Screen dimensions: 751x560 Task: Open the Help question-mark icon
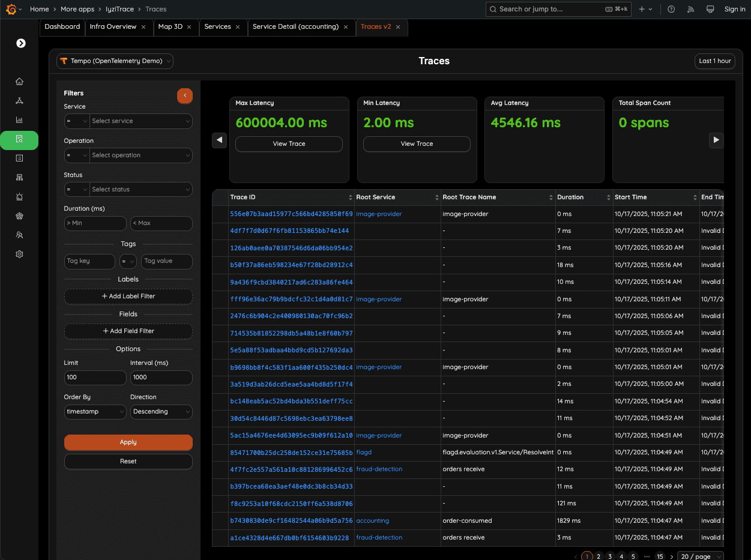pyautogui.click(x=671, y=9)
